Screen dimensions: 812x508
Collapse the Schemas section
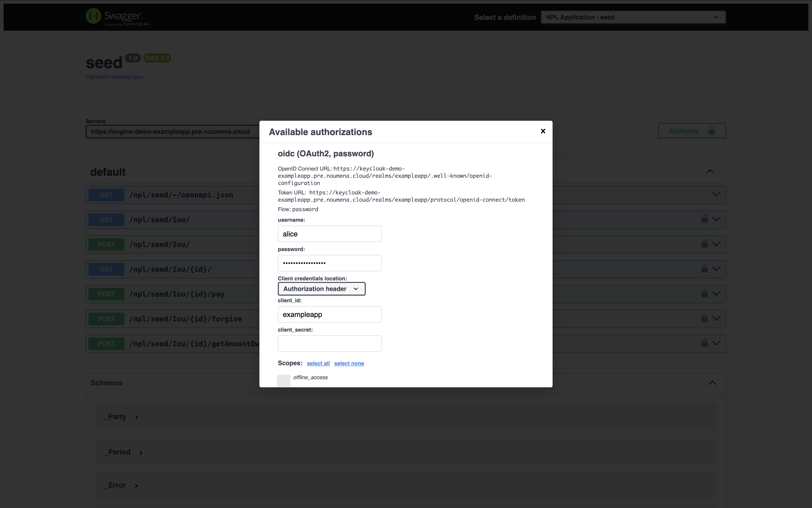712,383
